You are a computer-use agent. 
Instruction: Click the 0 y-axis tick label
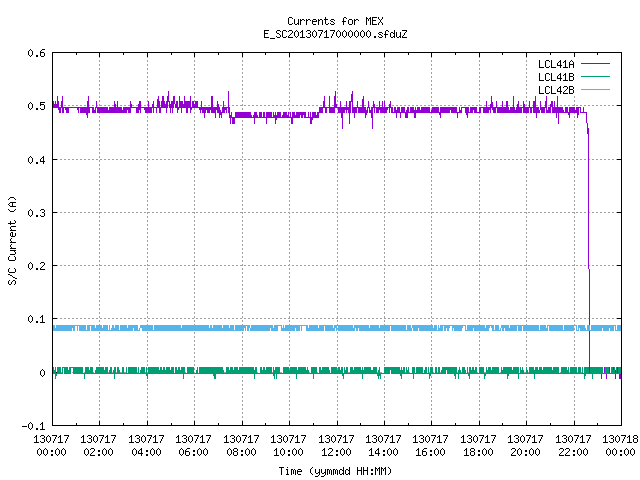42,373
